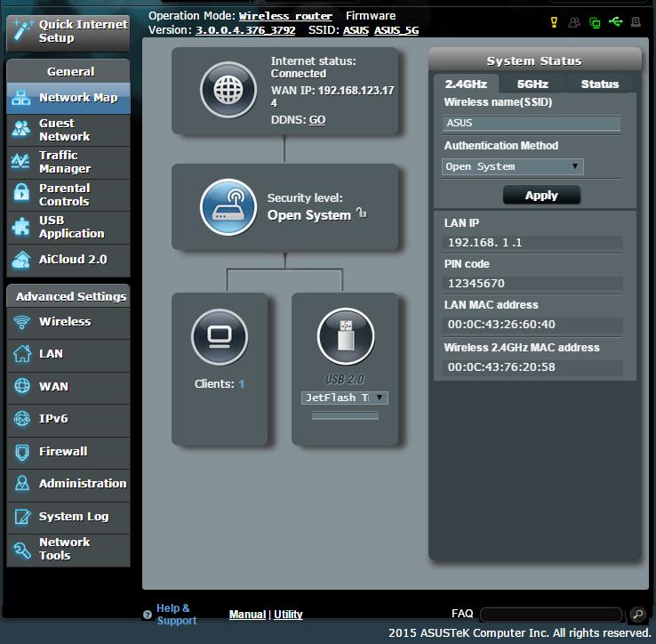Click the USB drive usage bar

(x=345, y=415)
